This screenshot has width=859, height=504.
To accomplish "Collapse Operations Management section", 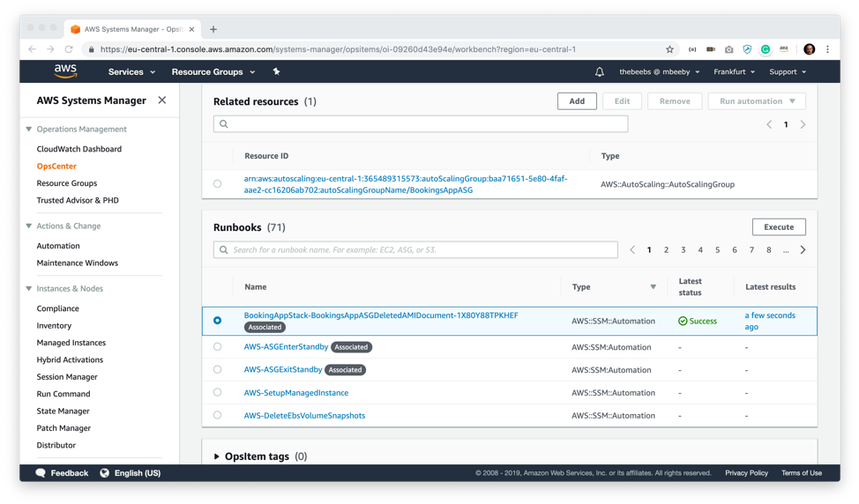I will point(29,130).
